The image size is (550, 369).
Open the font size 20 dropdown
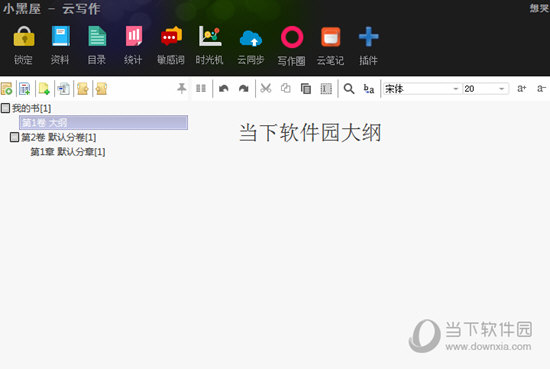point(485,89)
